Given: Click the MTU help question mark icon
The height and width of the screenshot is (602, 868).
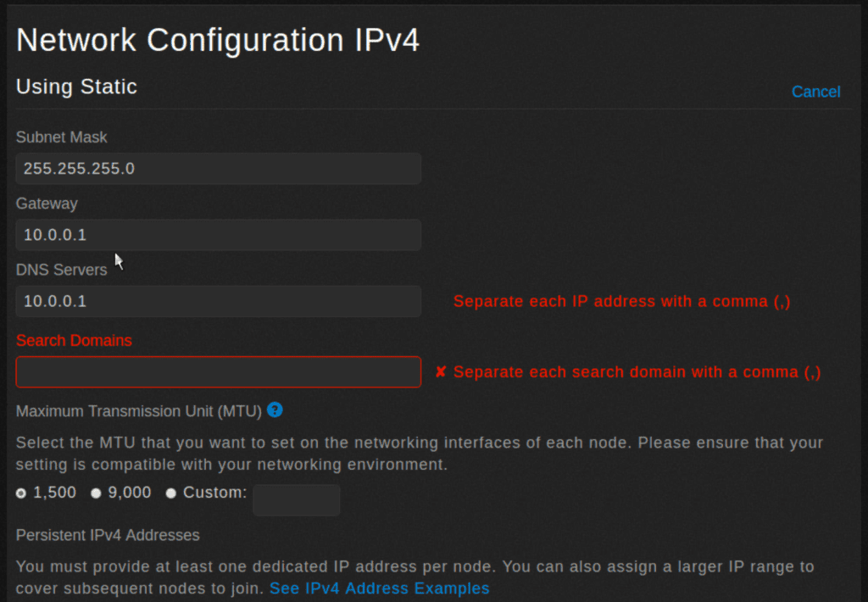Looking at the screenshot, I should 275,410.
